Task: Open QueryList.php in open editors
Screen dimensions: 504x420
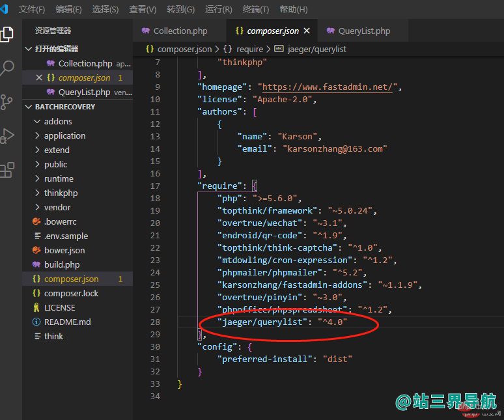Action: [77, 92]
